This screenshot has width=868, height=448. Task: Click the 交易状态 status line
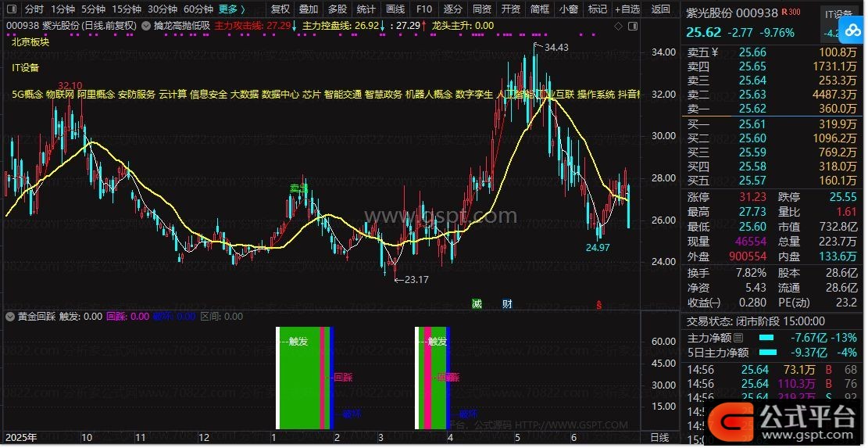755,321
